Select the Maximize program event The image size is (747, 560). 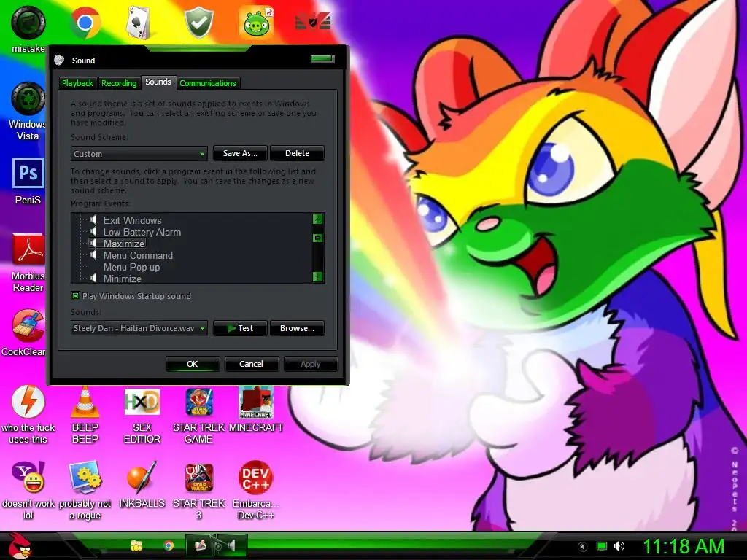124,244
